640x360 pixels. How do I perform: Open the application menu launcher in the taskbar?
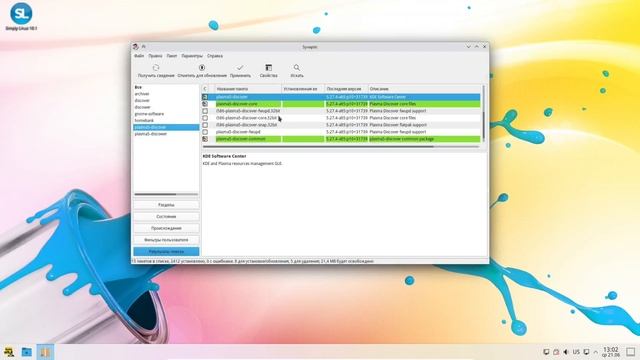(9, 352)
